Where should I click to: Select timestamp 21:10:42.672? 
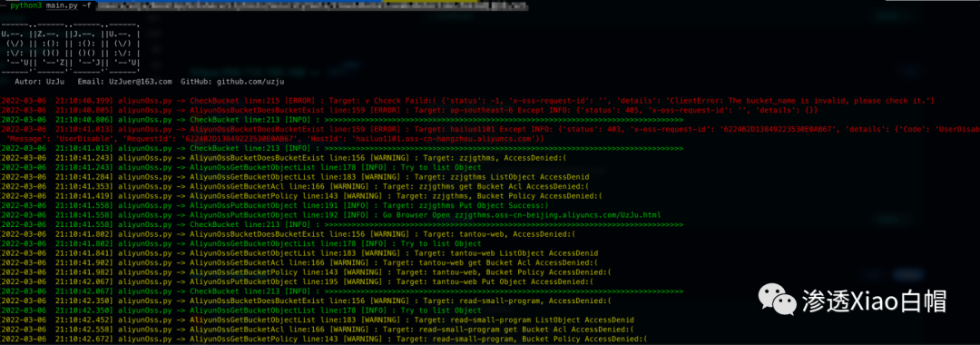pyautogui.click(x=83, y=339)
